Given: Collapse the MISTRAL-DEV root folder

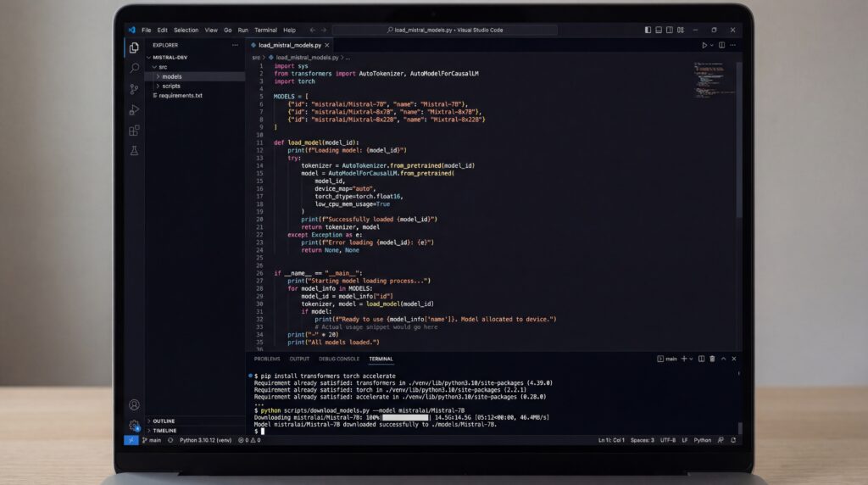Looking at the screenshot, I should [x=194, y=58].
